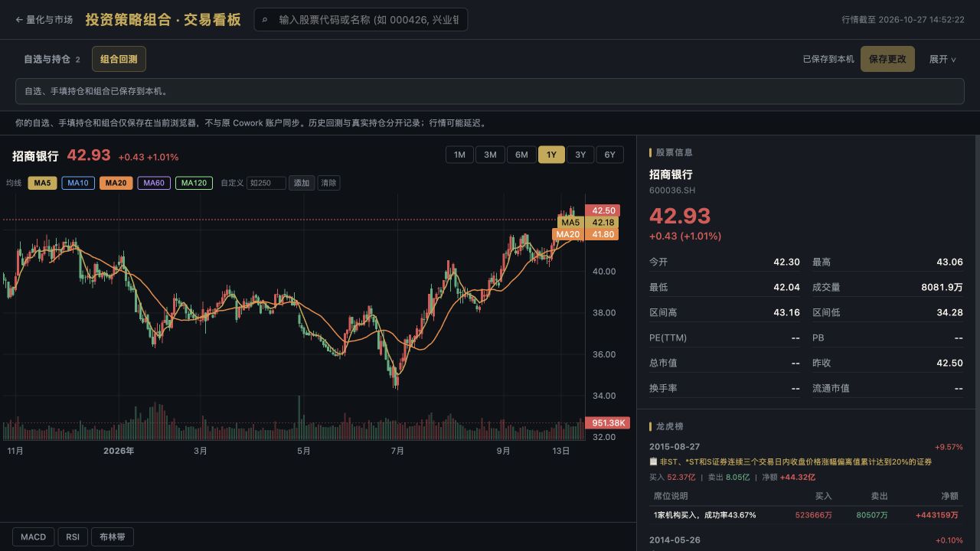Click the 行情截至 timestamp
This screenshot has width=980, height=551.
click(x=903, y=20)
